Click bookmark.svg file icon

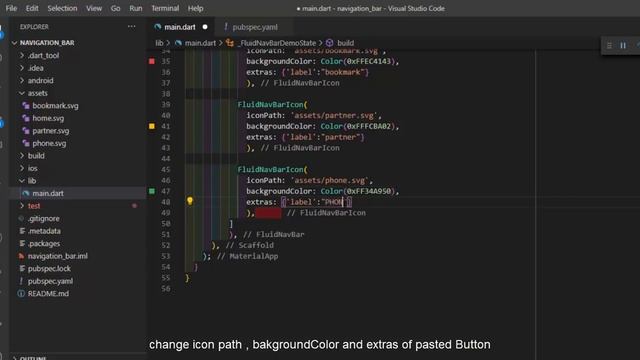coord(26,106)
